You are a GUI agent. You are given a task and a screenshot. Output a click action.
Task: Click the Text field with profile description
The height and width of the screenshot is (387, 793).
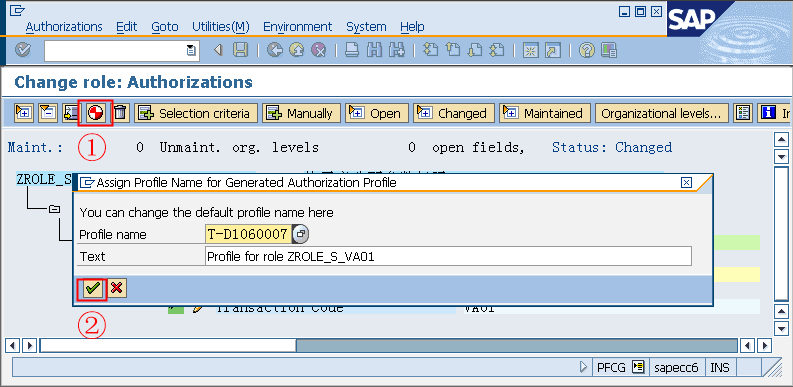pos(448,256)
